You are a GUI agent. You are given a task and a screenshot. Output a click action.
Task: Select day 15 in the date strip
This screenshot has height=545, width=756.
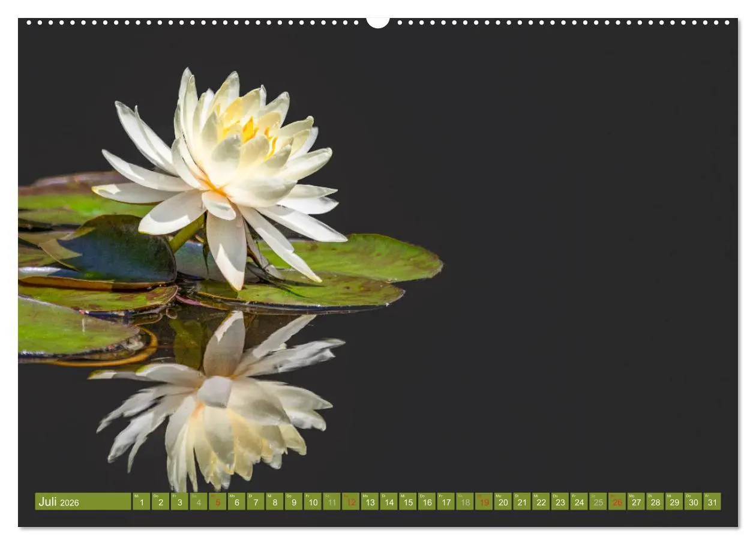[407, 502]
